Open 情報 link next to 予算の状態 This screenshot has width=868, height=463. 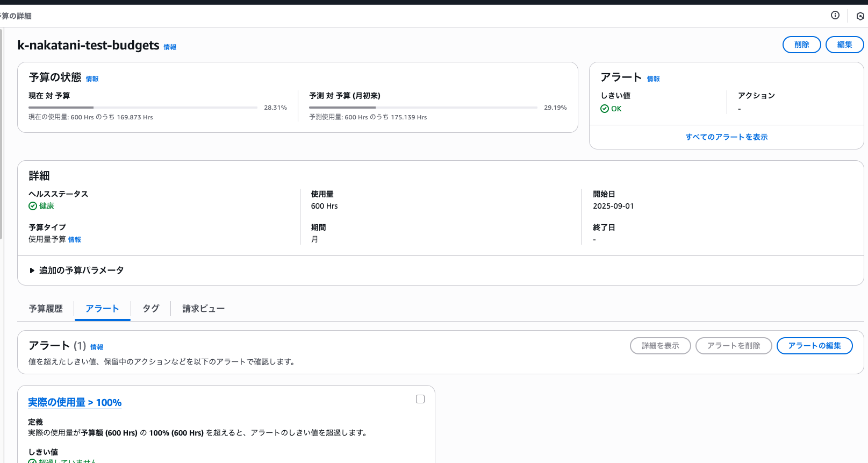(x=92, y=79)
